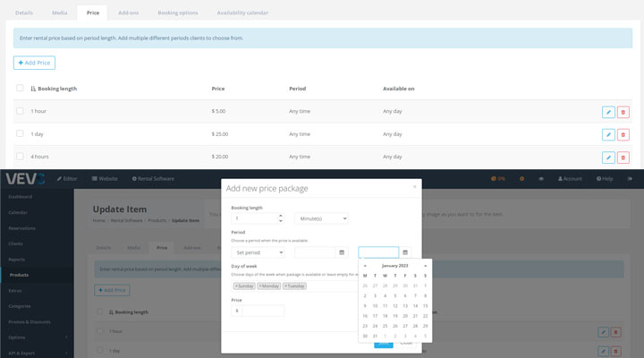The height and width of the screenshot is (358, 644).
Task: Close the Add new price package dialog with X
Action: pyautogui.click(x=414, y=186)
